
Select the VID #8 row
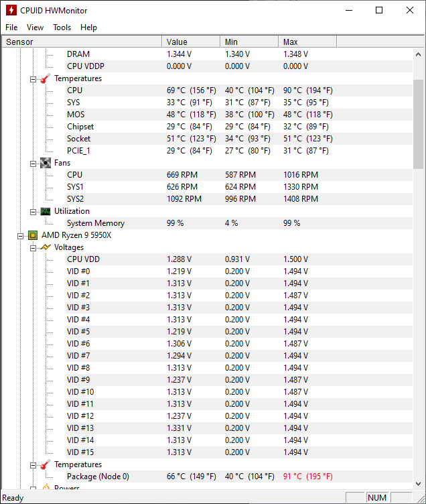click(239, 368)
